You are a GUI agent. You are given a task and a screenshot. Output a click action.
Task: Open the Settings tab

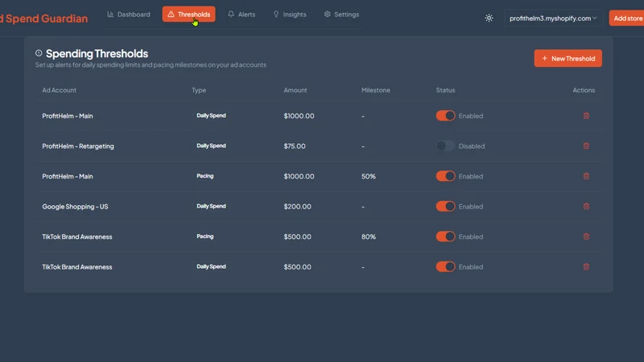click(x=341, y=14)
